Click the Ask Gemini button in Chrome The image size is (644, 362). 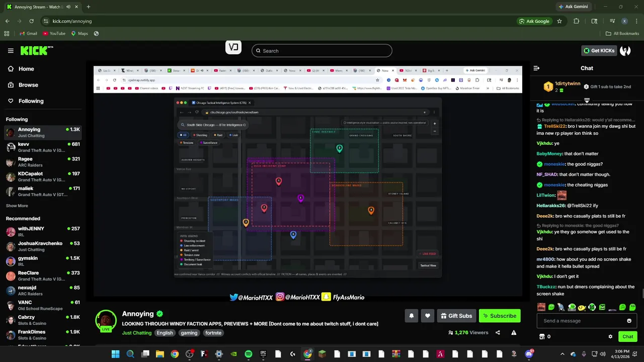pos(575,7)
